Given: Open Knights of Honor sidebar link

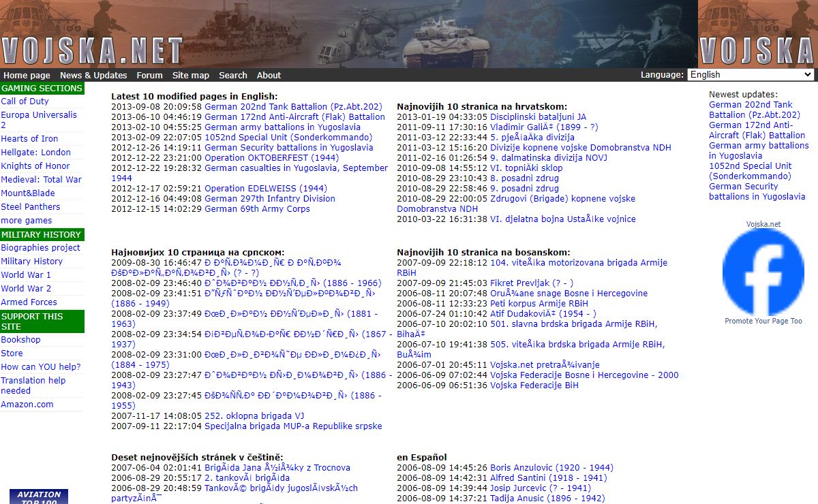Looking at the screenshot, I should [x=35, y=166].
